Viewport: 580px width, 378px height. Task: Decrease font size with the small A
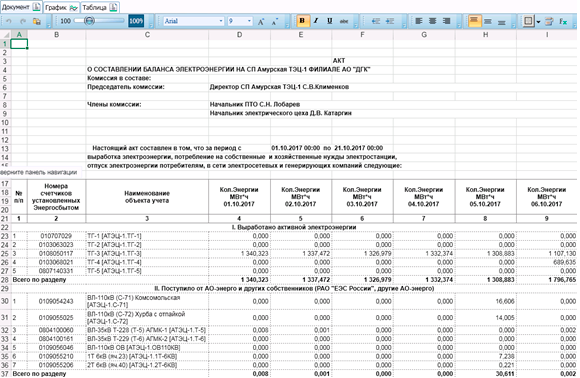(275, 21)
